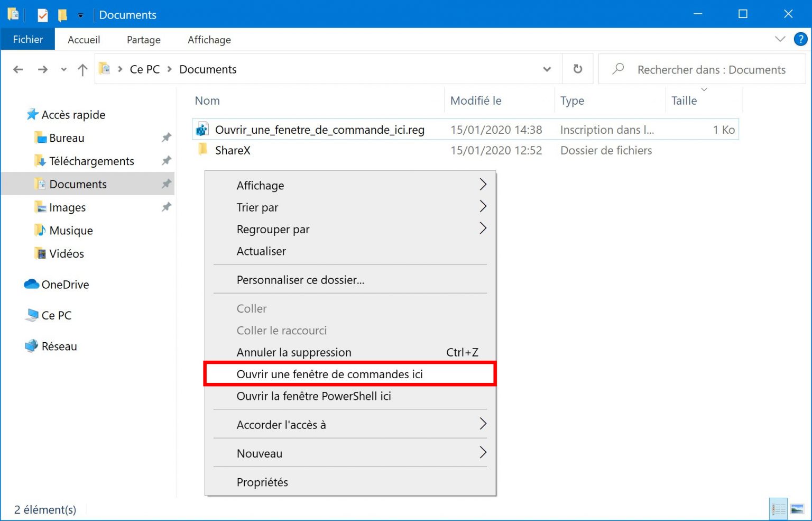Select the Ouvrir_une_fenetre_de_commande_ici.reg file

click(x=319, y=130)
